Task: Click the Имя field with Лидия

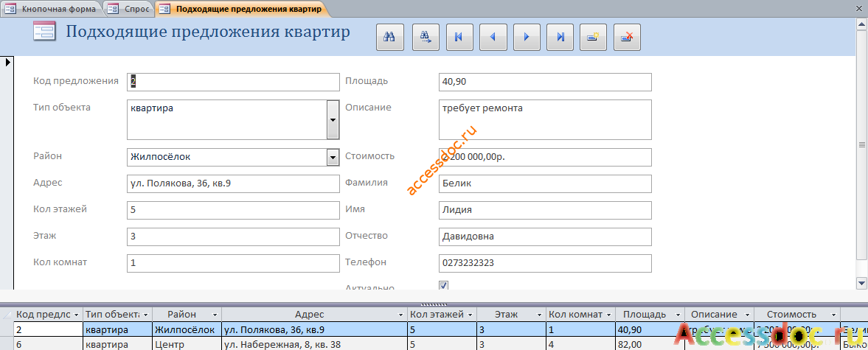Action: (545, 210)
